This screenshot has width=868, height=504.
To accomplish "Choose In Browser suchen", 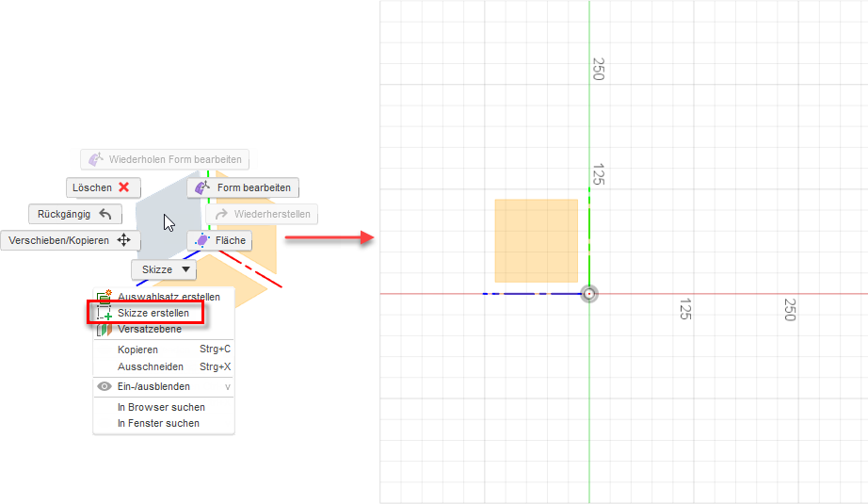I will pyautogui.click(x=161, y=407).
